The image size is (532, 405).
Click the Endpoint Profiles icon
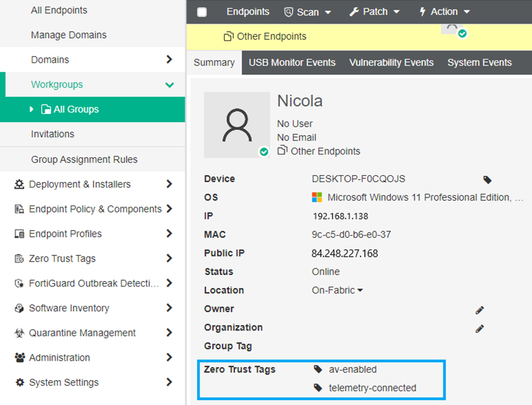tap(19, 234)
